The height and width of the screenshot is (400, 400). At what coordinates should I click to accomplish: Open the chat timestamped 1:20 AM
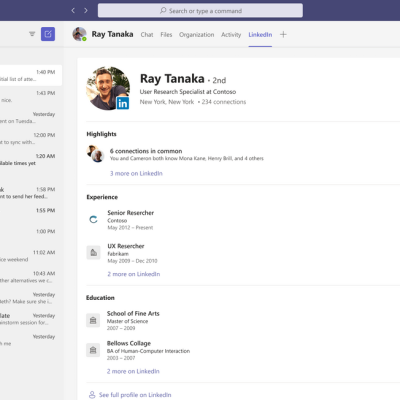point(31,159)
